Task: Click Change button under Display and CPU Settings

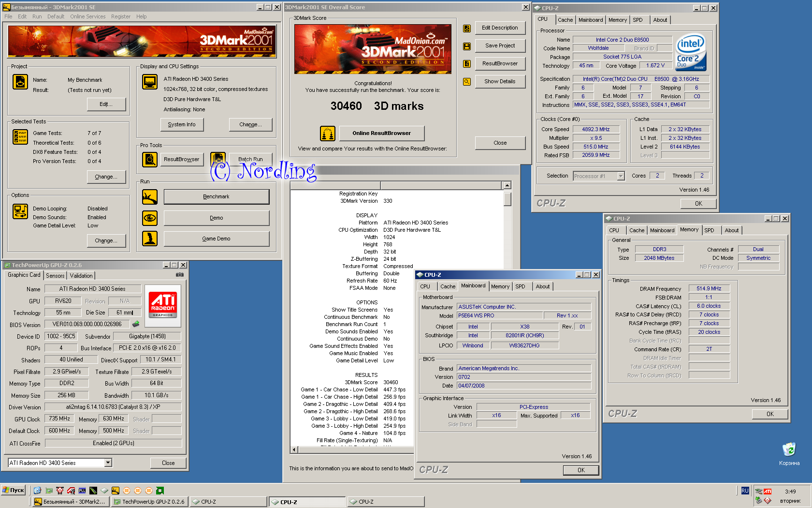Action: [x=250, y=125]
